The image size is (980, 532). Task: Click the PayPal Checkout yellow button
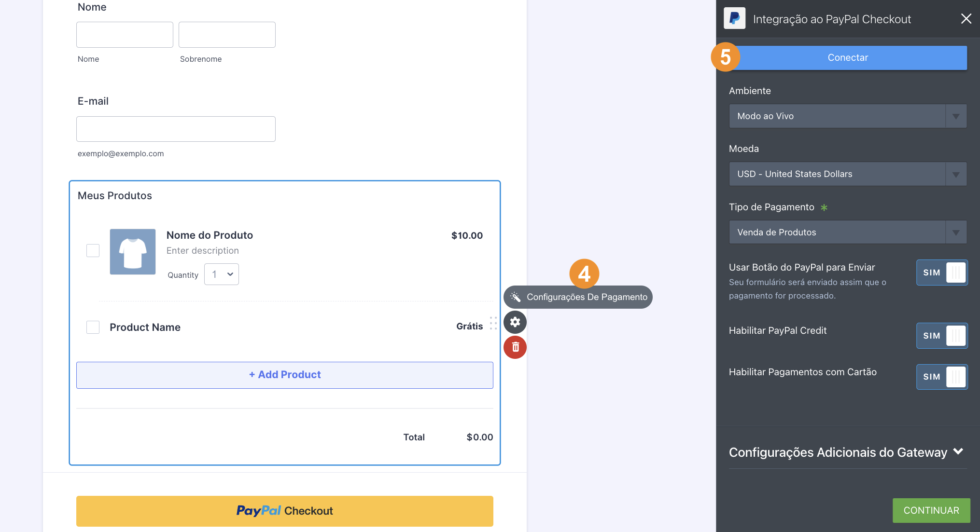[285, 511]
